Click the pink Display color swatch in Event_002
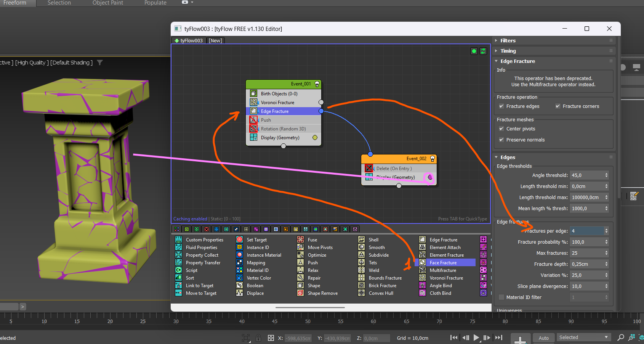The width and height of the screenshot is (644, 344). [430, 177]
